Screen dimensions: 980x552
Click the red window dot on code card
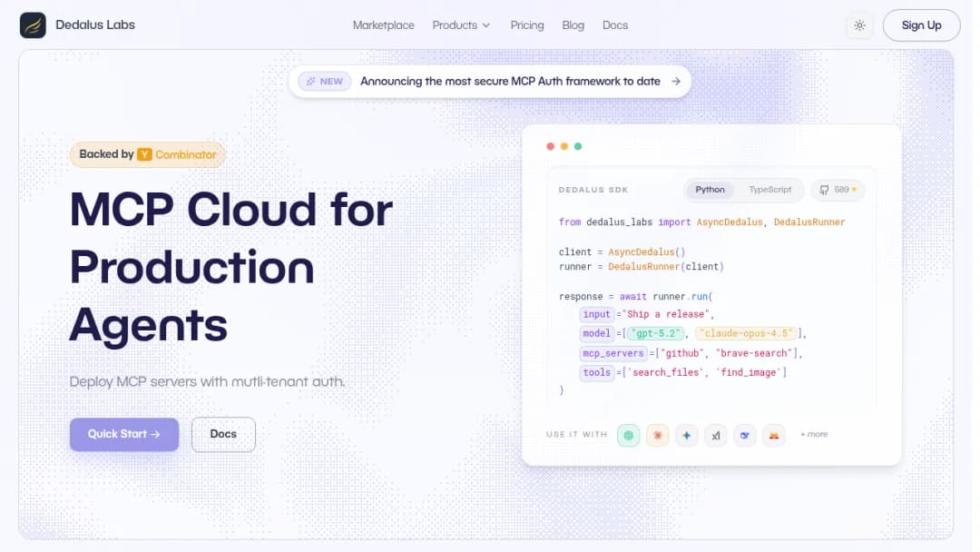(x=551, y=146)
